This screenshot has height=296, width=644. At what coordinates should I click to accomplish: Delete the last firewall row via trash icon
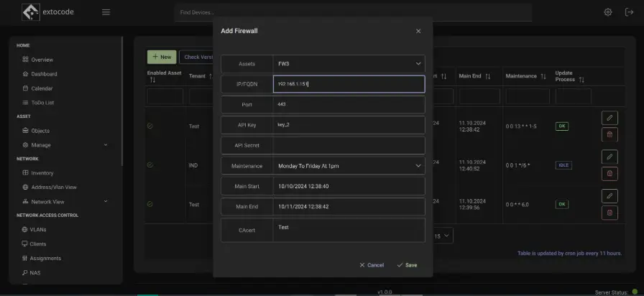(x=609, y=212)
